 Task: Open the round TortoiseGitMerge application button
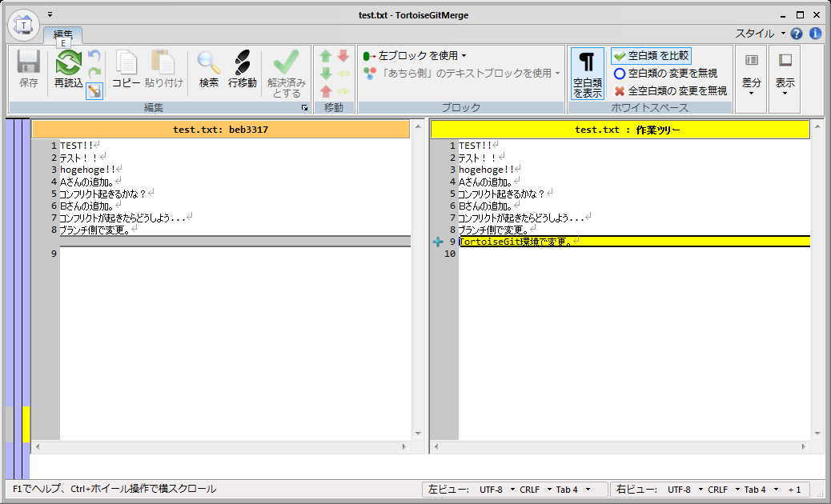(24, 24)
